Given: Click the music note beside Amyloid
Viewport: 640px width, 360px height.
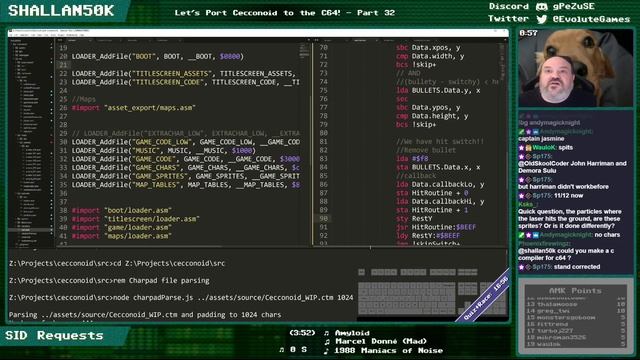Looking at the screenshot, I should coord(327,333).
